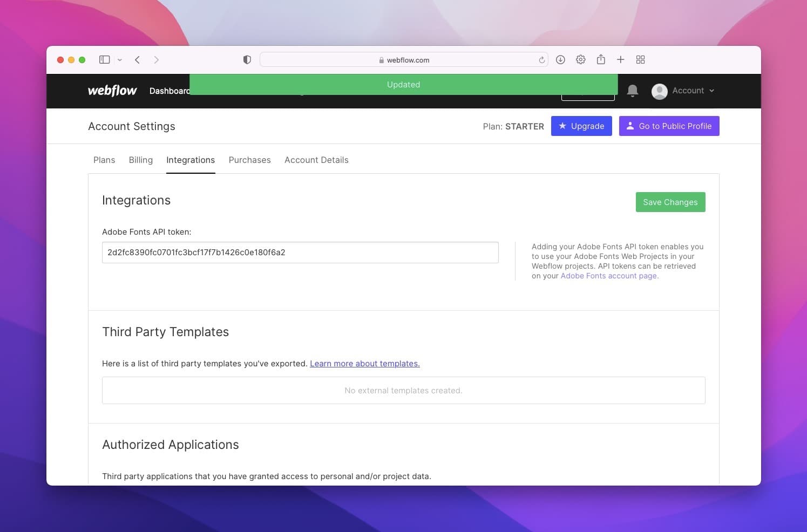Click the 'No external templates created.' text
Image resolution: width=807 pixels, height=532 pixels.
coord(404,391)
